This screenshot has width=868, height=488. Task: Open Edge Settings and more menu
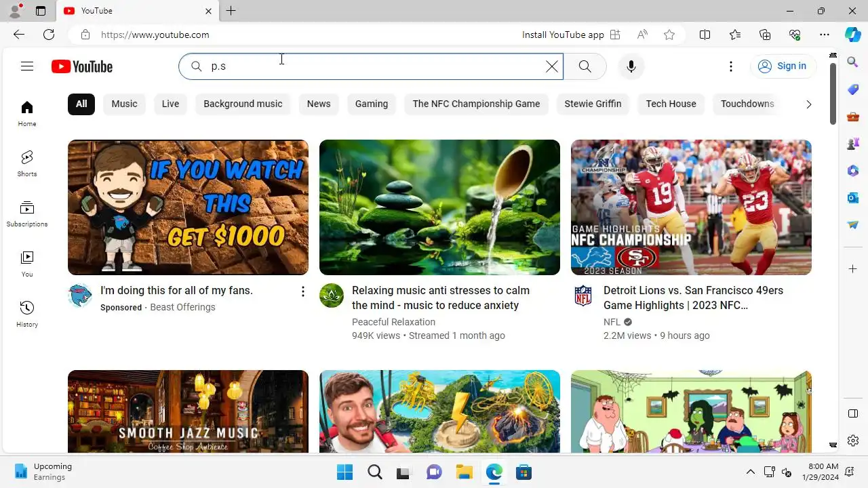click(x=825, y=35)
